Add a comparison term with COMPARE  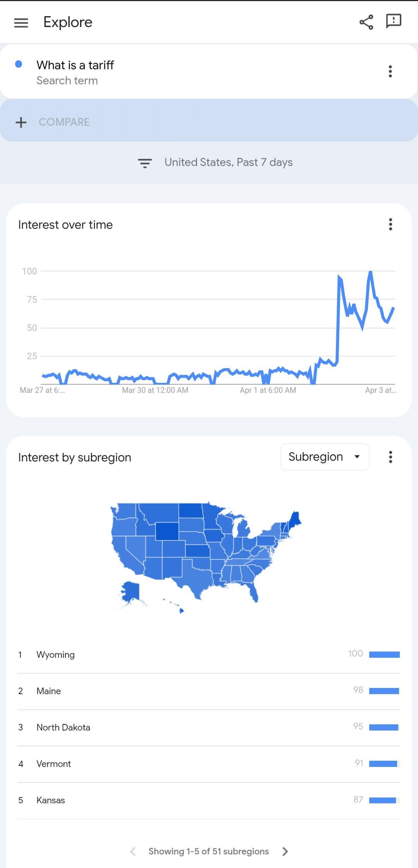pos(64,122)
